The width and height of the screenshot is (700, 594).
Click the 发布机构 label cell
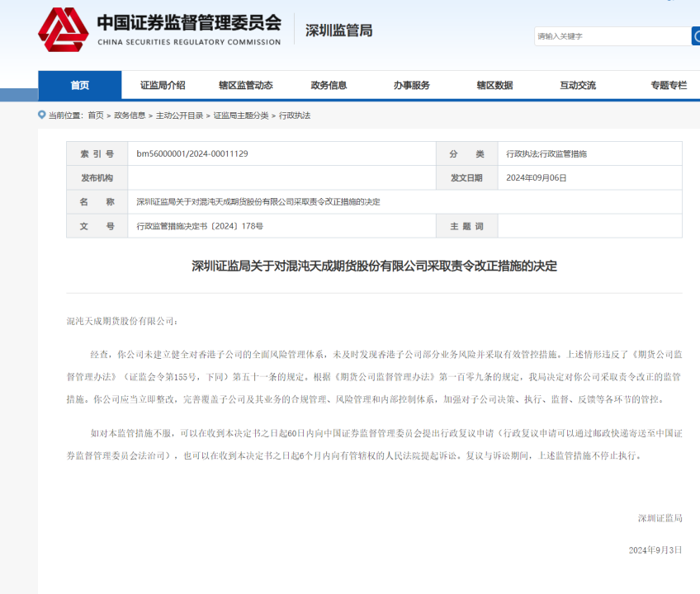pos(97,177)
